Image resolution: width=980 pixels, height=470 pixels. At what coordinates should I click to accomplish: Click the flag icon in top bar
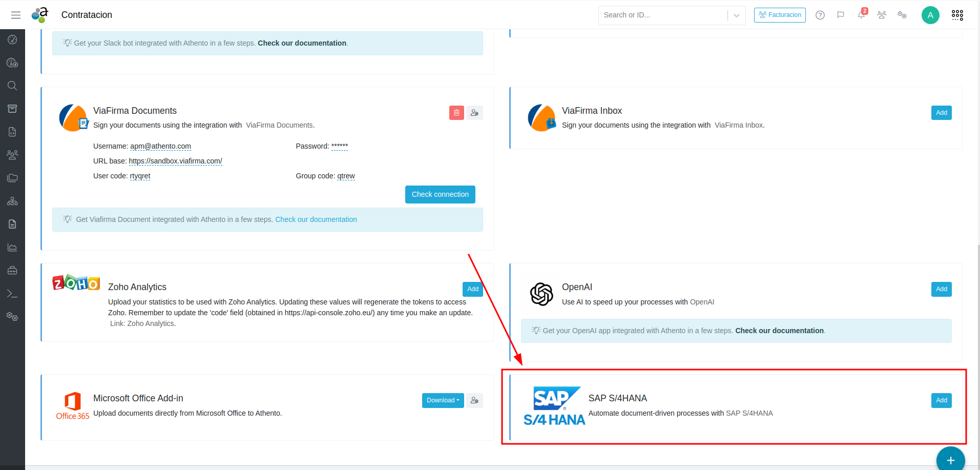click(x=841, y=15)
